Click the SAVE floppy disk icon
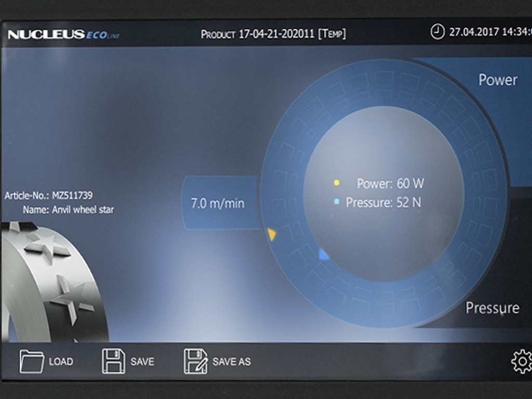Viewport: 532px width, 399px height. 113,361
